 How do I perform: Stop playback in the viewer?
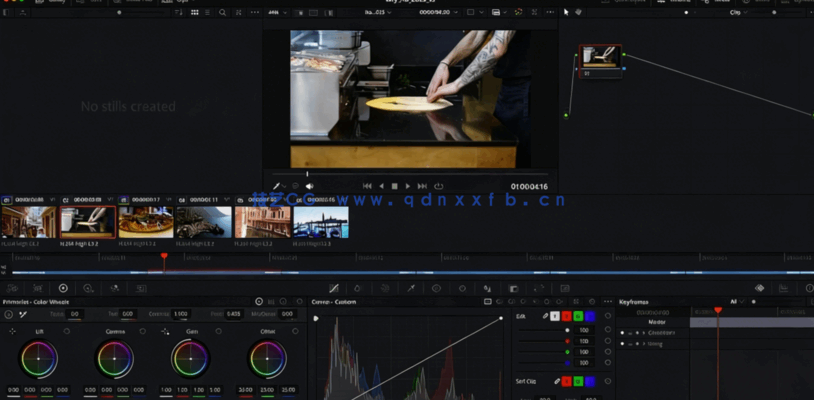tap(395, 186)
